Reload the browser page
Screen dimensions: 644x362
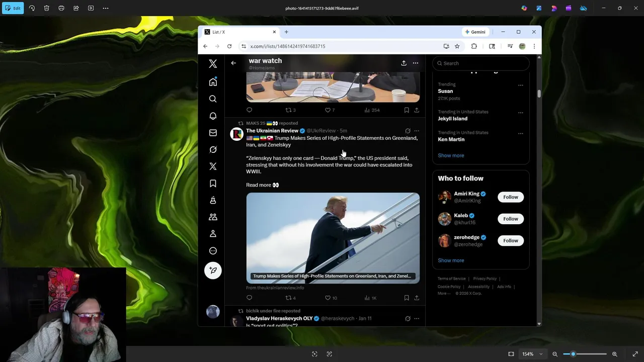point(229,46)
